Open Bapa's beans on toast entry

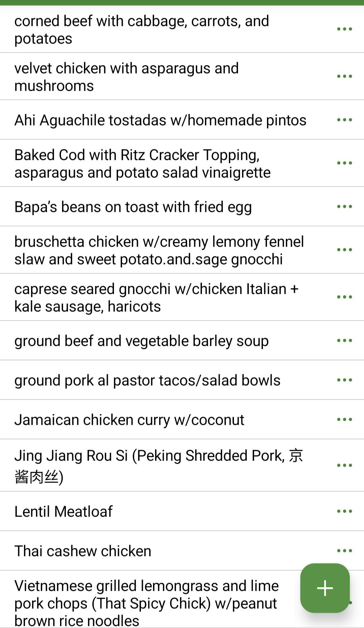(x=133, y=207)
